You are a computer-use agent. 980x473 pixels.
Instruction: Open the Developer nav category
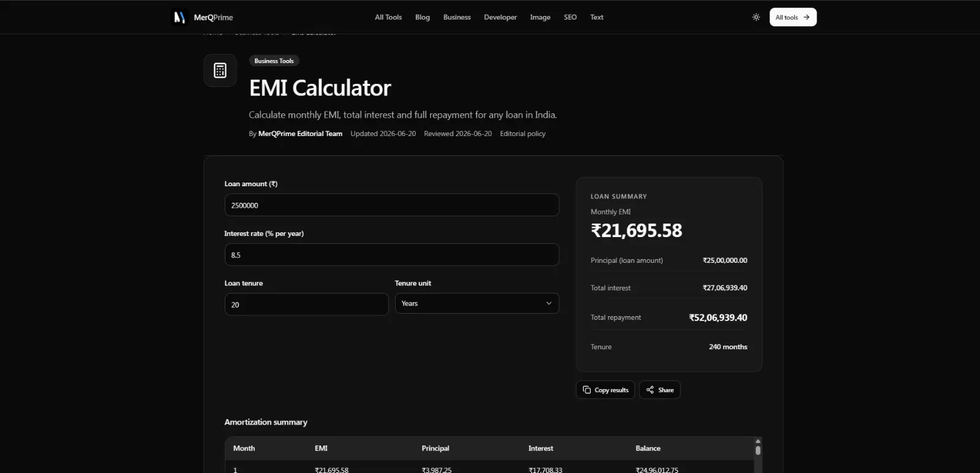click(x=500, y=17)
